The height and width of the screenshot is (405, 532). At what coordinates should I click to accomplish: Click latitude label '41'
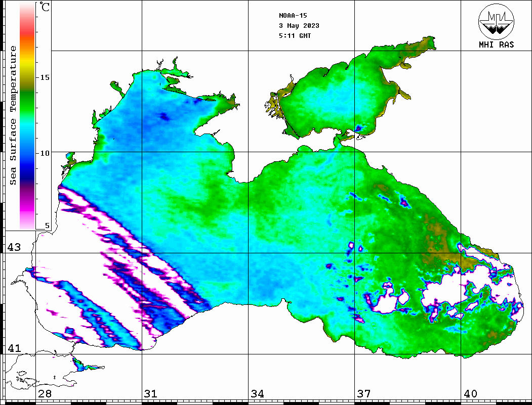point(14,348)
